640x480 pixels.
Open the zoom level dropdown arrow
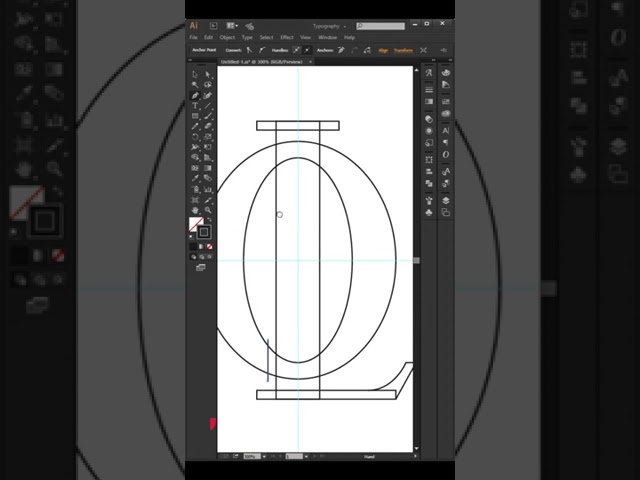pos(264,456)
